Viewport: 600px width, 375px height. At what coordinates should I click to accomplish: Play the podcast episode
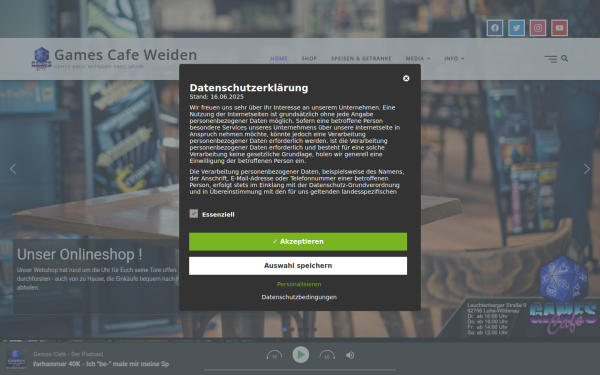pyautogui.click(x=301, y=355)
